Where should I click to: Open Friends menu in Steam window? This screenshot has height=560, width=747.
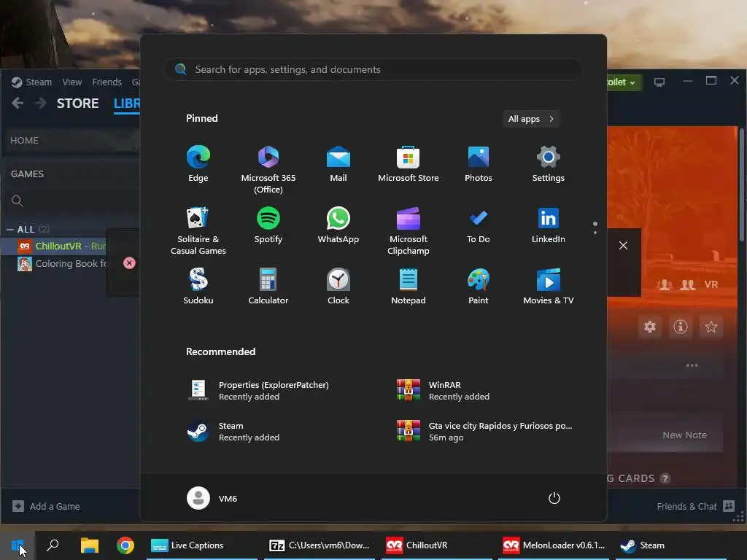(x=107, y=82)
